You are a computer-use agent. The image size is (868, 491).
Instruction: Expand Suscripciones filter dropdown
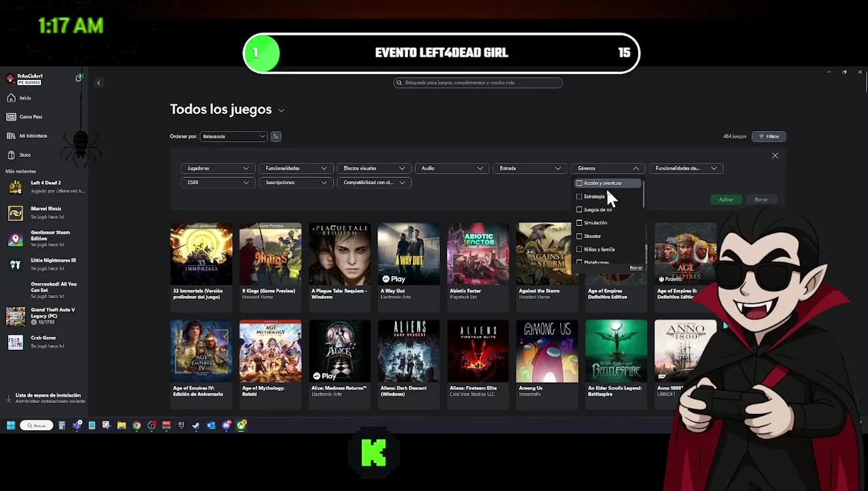pyautogui.click(x=295, y=183)
